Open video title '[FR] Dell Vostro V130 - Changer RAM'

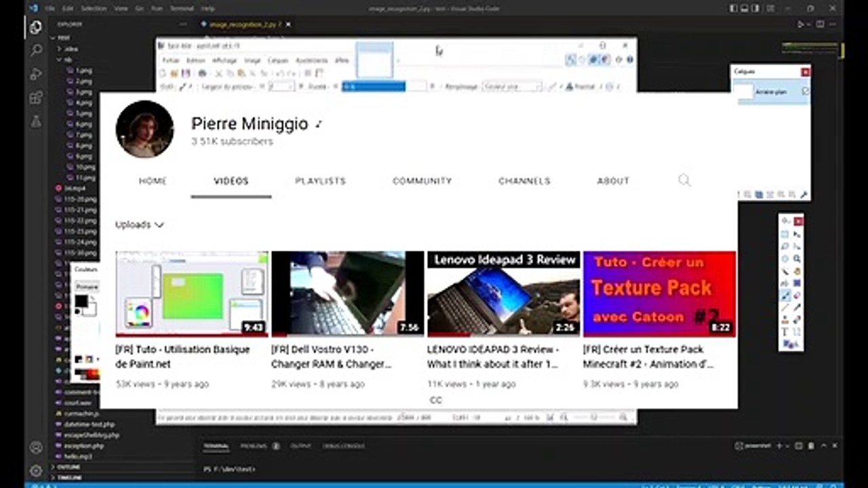(332, 357)
